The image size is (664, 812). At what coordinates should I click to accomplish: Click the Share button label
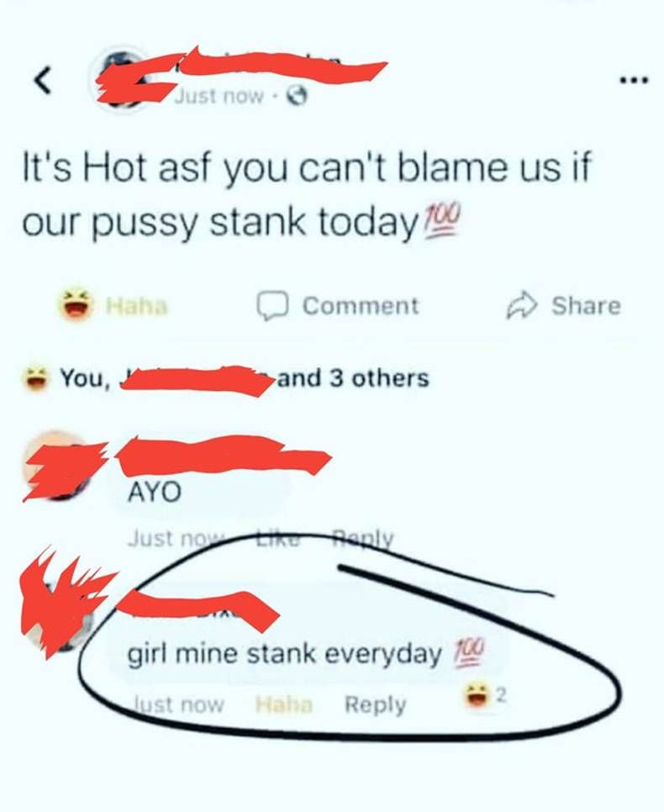click(586, 305)
